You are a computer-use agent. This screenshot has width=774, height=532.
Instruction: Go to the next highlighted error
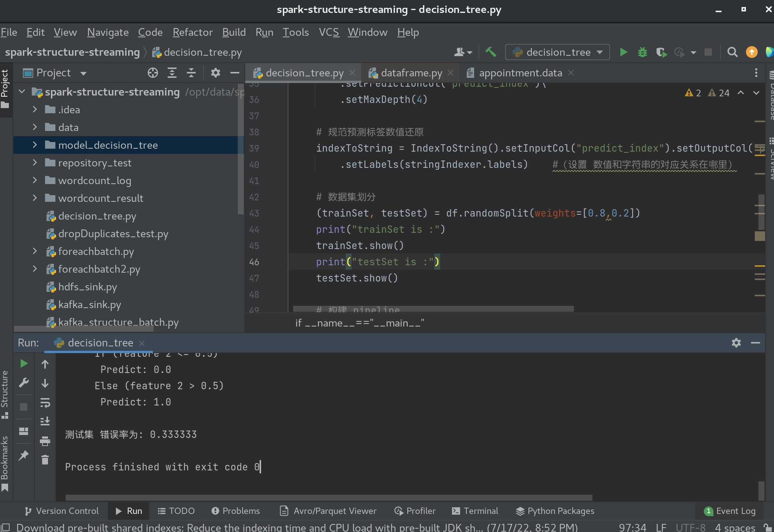pos(756,93)
